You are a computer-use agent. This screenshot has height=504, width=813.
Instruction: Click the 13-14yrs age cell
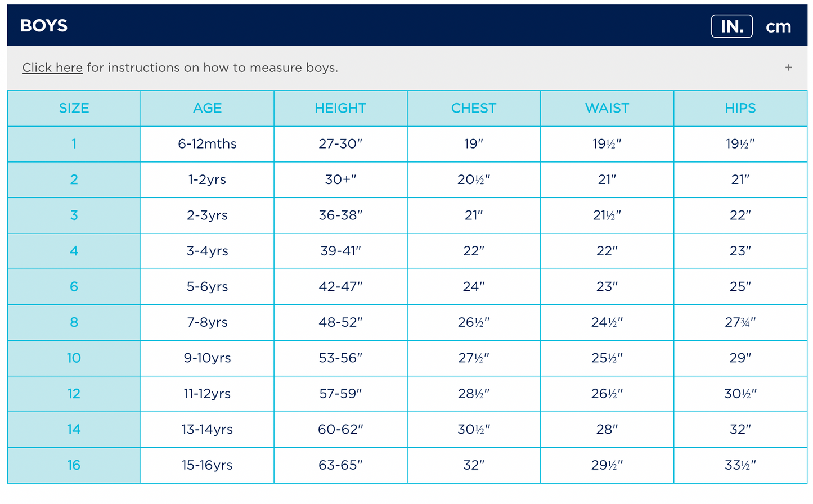207,430
